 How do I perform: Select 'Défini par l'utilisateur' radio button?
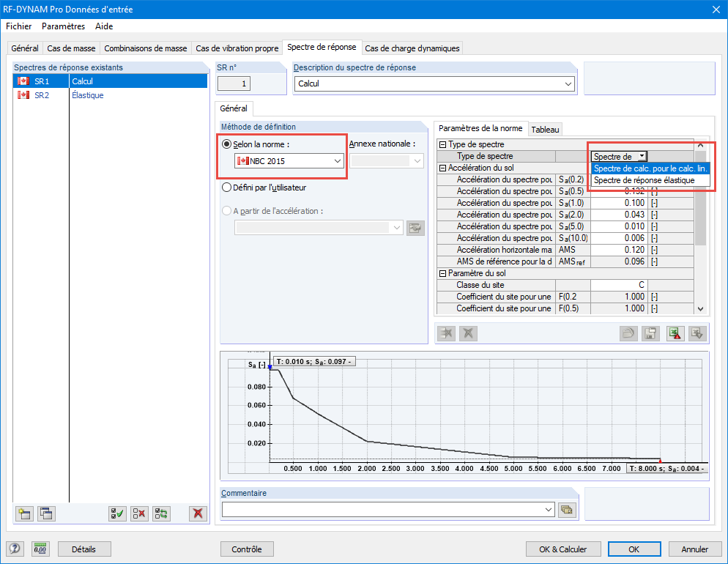[226, 188]
